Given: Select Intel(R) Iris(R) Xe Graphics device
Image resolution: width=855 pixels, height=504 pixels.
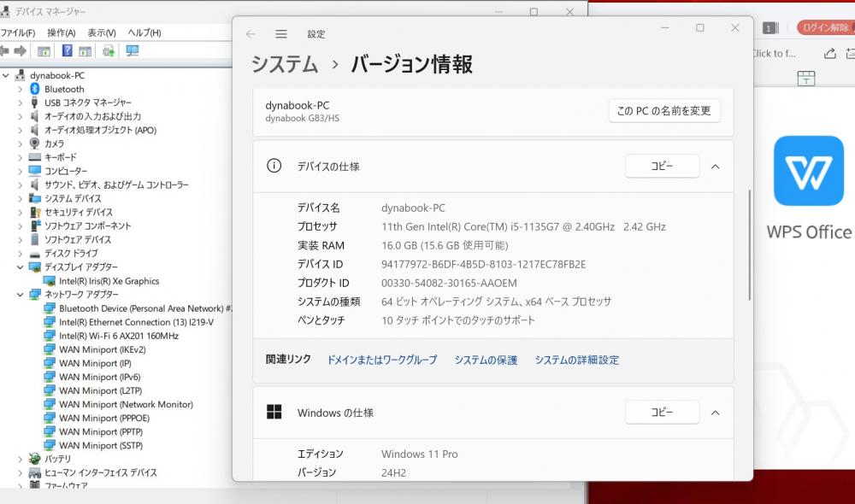Looking at the screenshot, I should pos(109,281).
